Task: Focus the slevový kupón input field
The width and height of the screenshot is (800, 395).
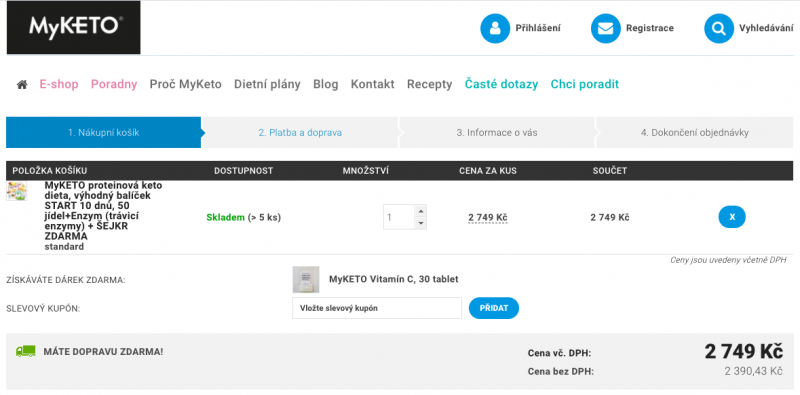Action: click(377, 308)
